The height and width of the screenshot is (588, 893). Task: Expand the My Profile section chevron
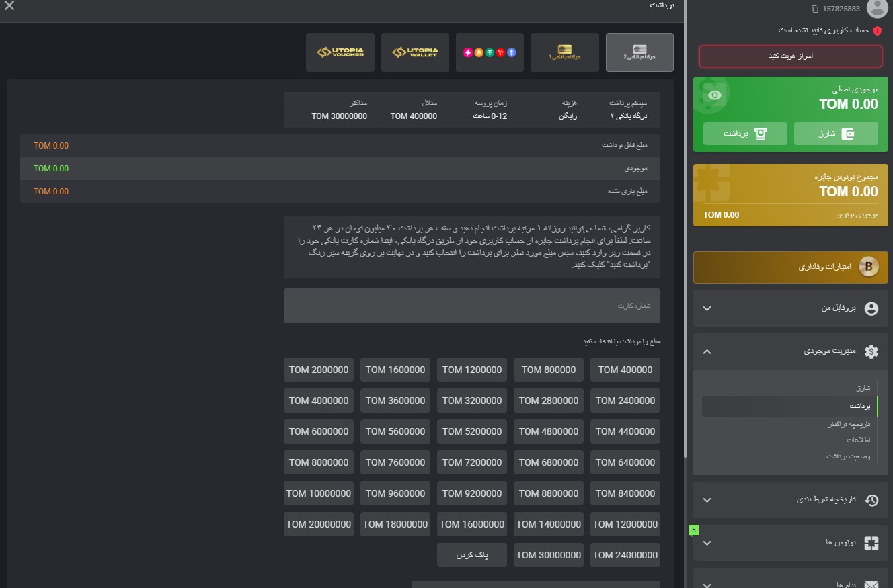pos(707,308)
